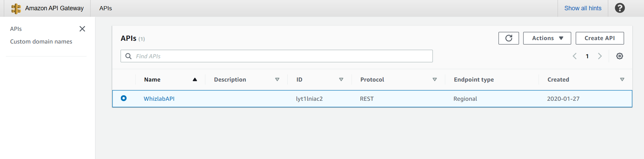Select the WhizlabAPI radio button
Image resolution: width=644 pixels, height=159 pixels.
click(124, 98)
